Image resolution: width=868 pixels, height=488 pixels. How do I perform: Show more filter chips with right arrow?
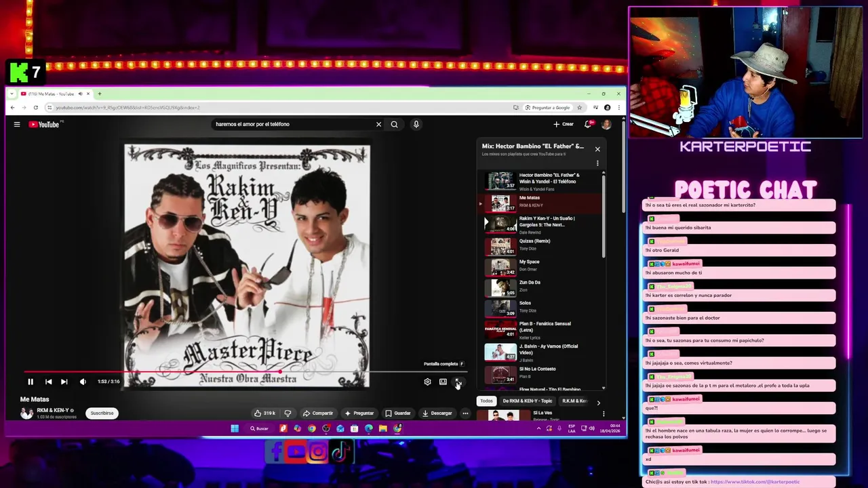[598, 403]
